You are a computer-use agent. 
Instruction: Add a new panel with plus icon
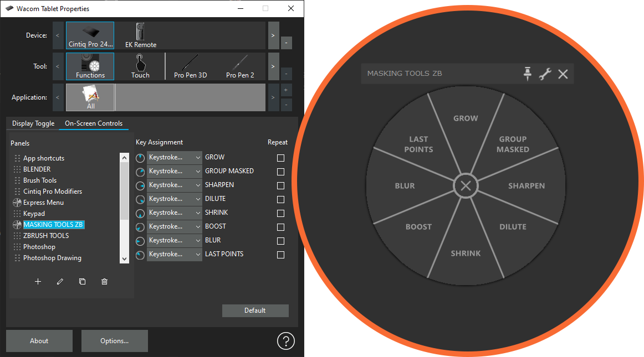[38, 282]
